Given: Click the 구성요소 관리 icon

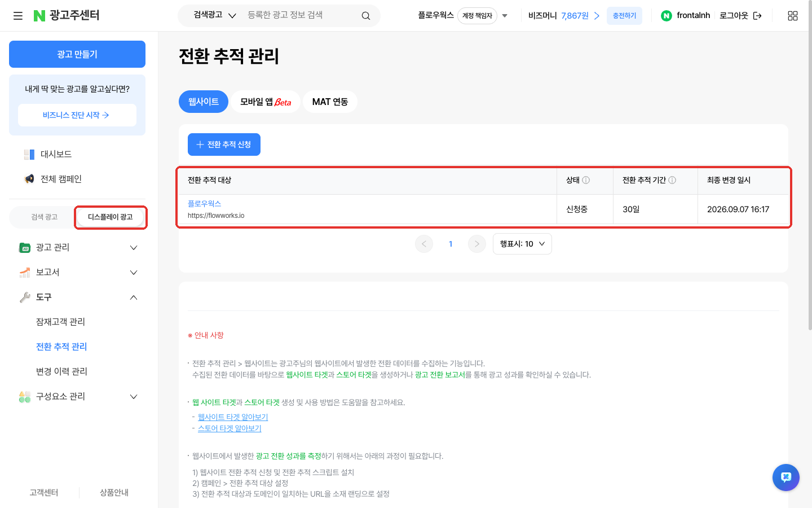Looking at the screenshot, I should (x=25, y=396).
